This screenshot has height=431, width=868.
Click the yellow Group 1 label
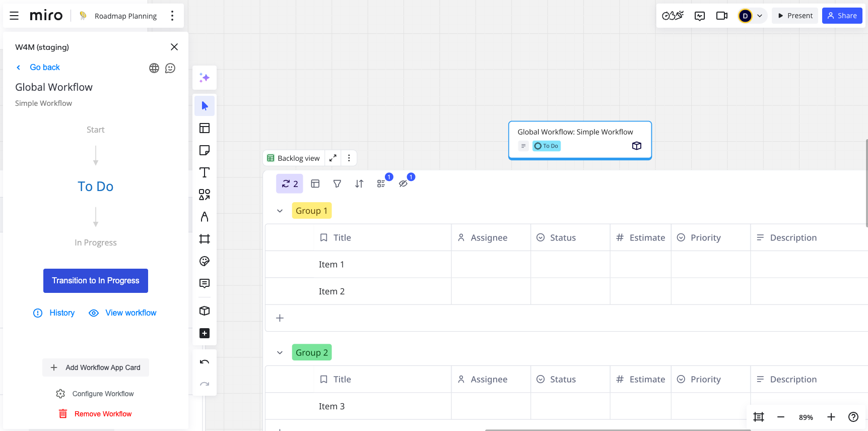[x=311, y=211]
